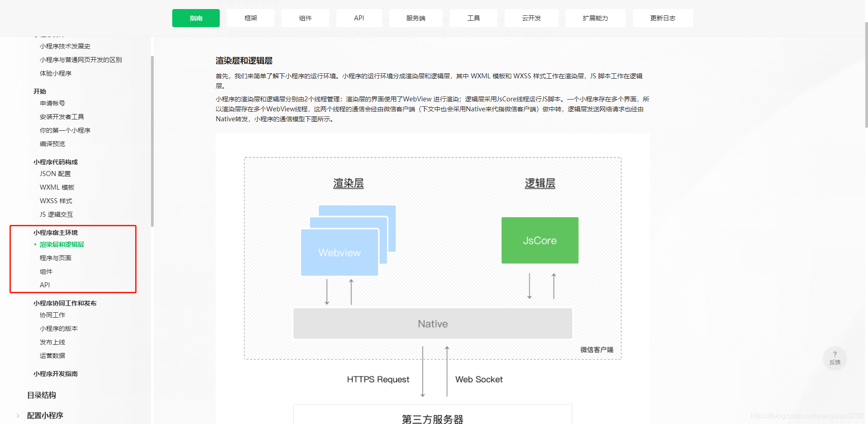The height and width of the screenshot is (424, 868).
Task: Select 小程序开发指南 heading
Action: pos(56,374)
